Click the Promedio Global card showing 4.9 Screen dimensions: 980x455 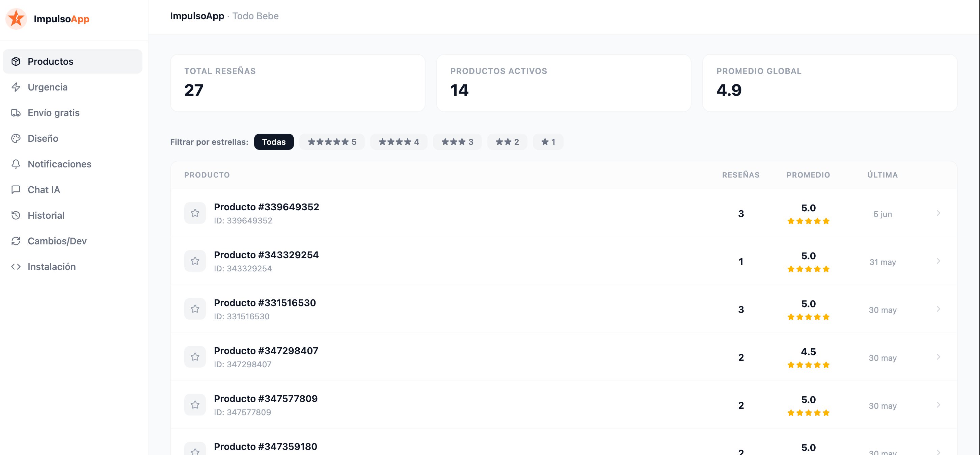click(830, 83)
